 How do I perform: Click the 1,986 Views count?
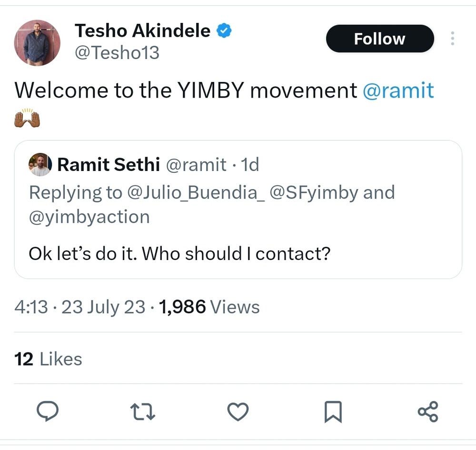209,307
